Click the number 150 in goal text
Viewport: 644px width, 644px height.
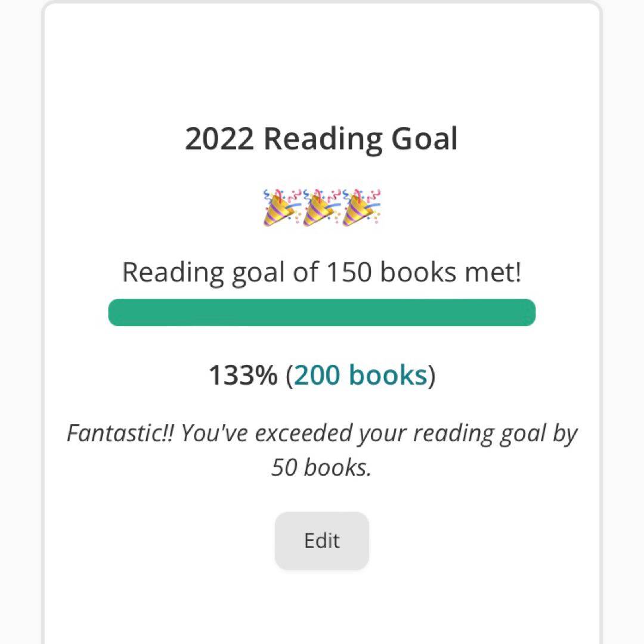tap(350, 273)
